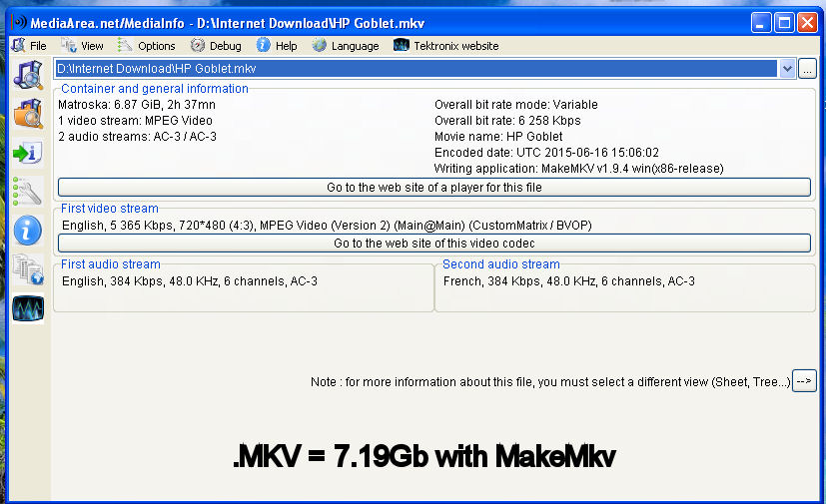Go to the web site of this video codec
The image size is (826, 504).
(x=434, y=244)
